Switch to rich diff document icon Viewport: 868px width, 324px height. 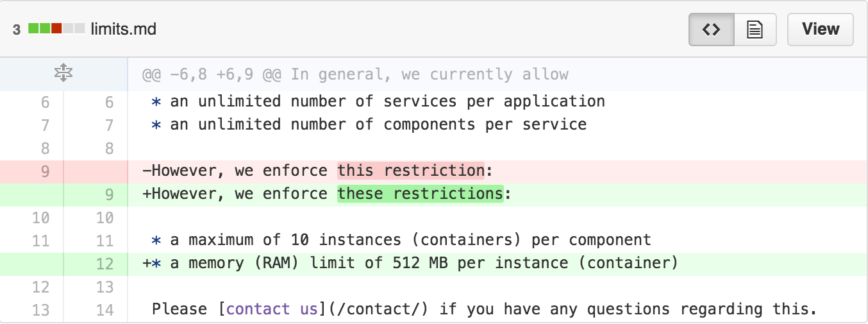pos(755,30)
